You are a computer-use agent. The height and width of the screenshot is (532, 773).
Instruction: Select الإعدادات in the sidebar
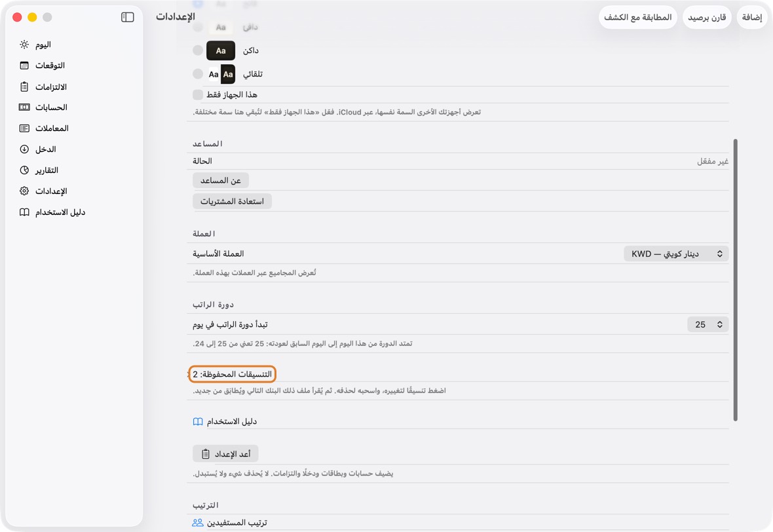click(51, 191)
